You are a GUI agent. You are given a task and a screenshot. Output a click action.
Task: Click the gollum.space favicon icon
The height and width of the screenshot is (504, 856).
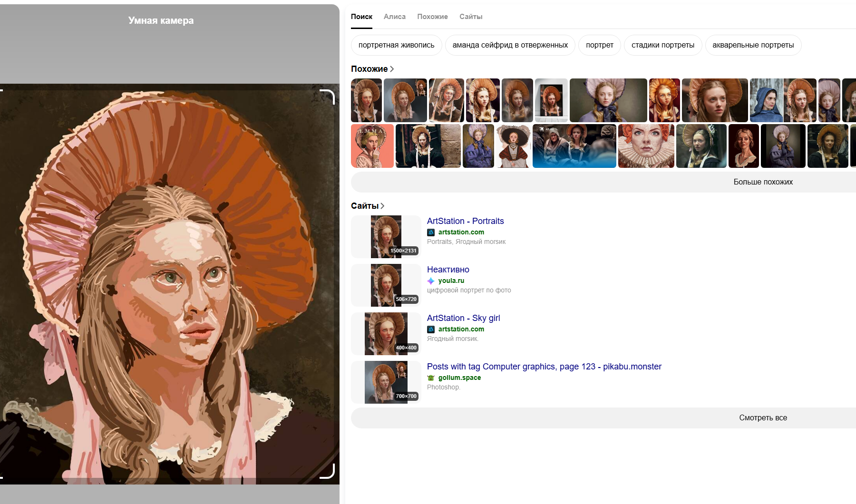click(x=431, y=378)
